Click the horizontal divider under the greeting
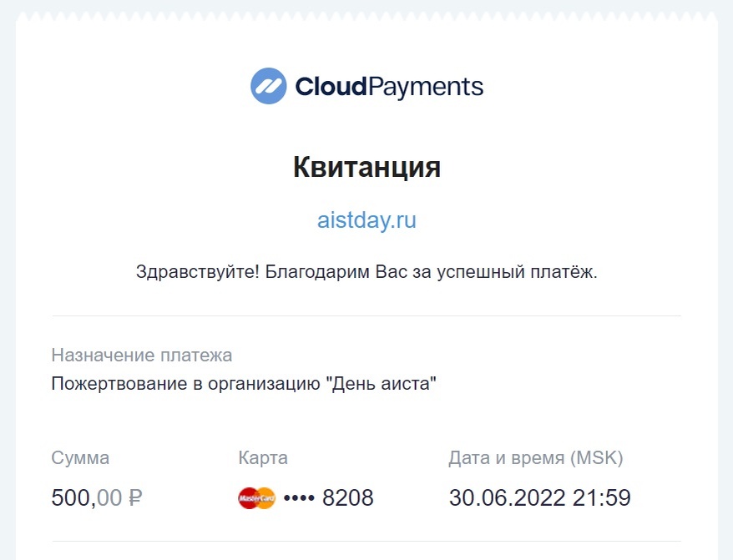Image resolution: width=733 pixels, height=560 pixels. pos(366,316)
